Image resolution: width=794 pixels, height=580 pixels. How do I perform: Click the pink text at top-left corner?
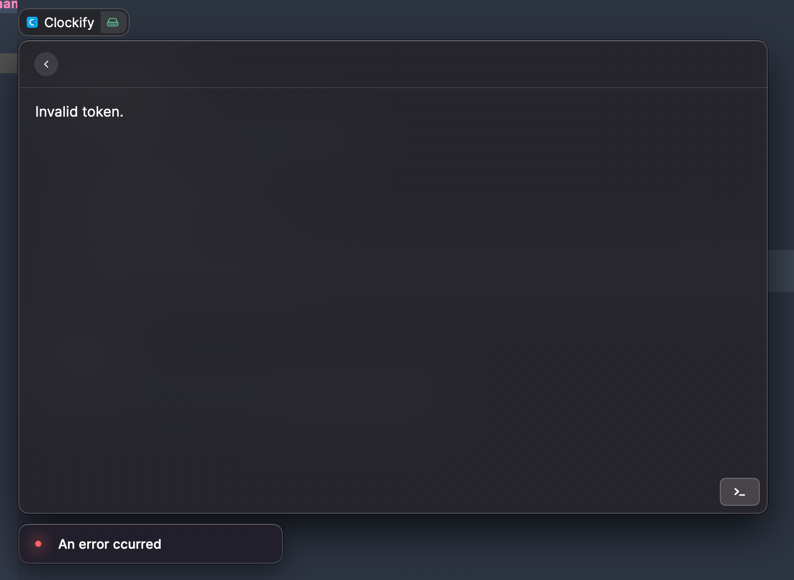[9, 5]
